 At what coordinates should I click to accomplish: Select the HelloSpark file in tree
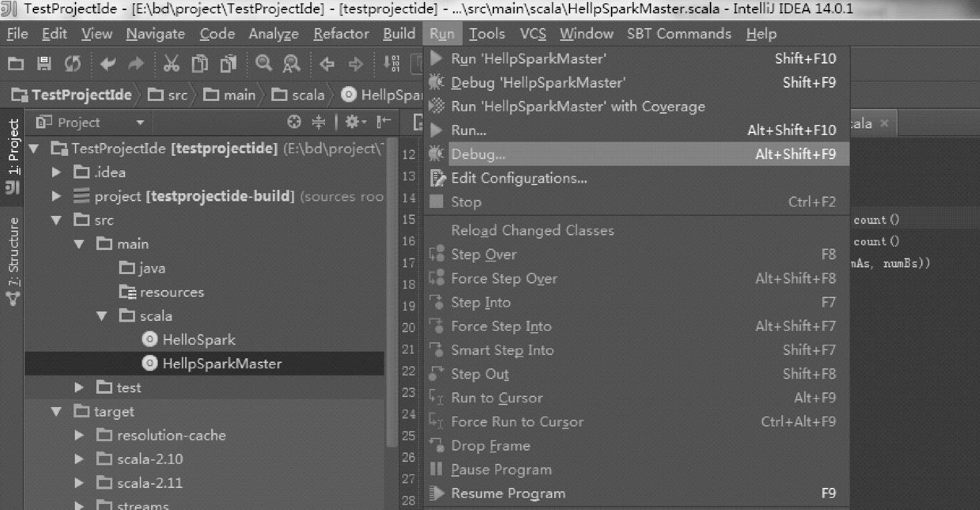click(x=189, y=340)
